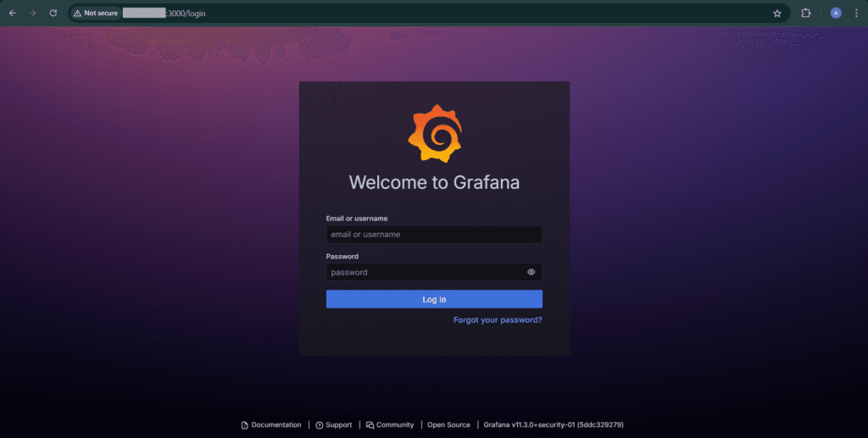Click the Email or username label
This screenshot has width=868, height=438.
[357, 219]
